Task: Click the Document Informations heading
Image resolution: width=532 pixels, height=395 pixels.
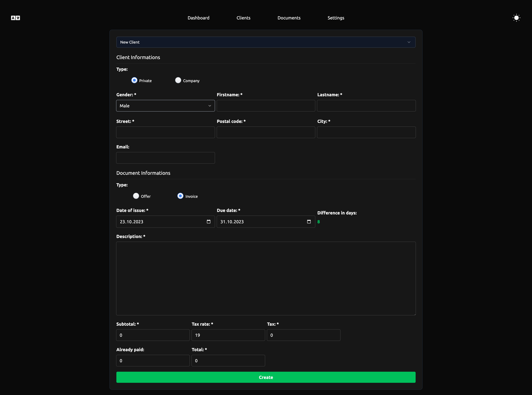Action: point(143,173)
